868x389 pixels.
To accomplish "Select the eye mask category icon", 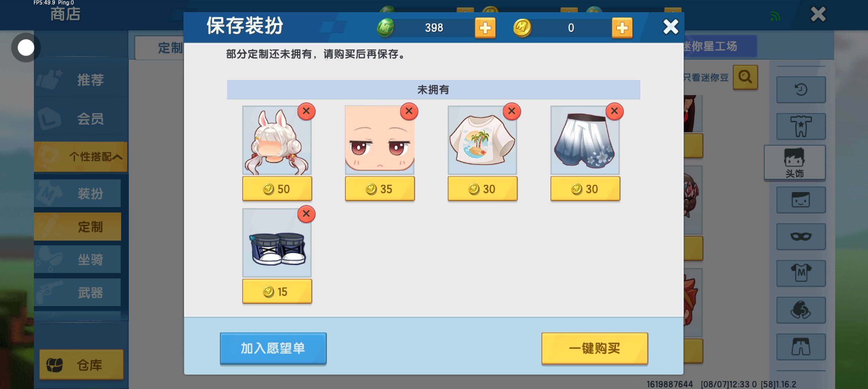I will point(801,237).
